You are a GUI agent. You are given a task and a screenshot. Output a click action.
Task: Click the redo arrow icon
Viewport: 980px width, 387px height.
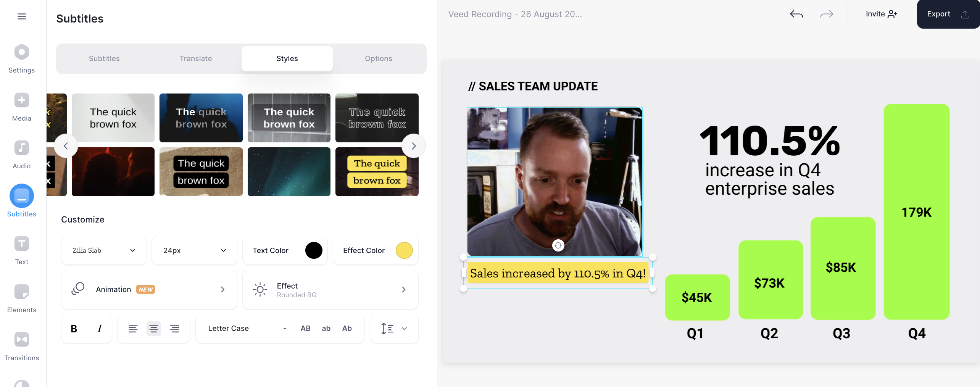pos(827,15)
